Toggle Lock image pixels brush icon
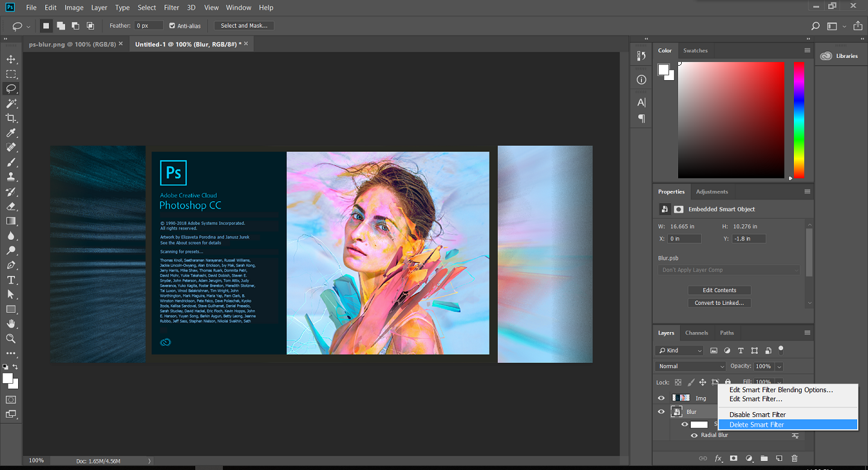The image size is (868, 470). tap(691, 382)
